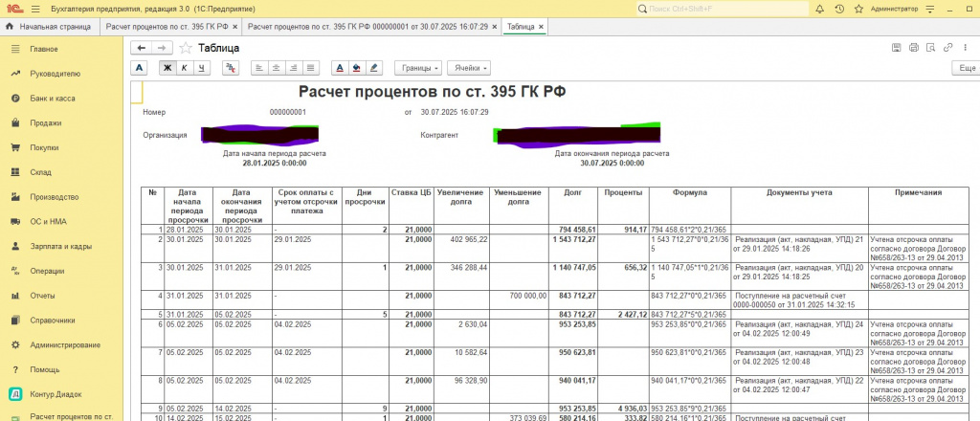Select interest cell 914,17
This screenshot has height=421, width=980.
(624, 230)
